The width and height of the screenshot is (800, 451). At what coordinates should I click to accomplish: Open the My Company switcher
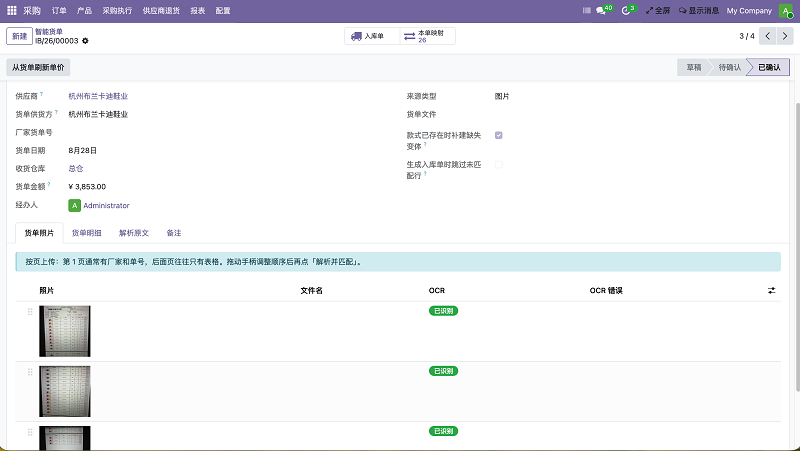749,11
